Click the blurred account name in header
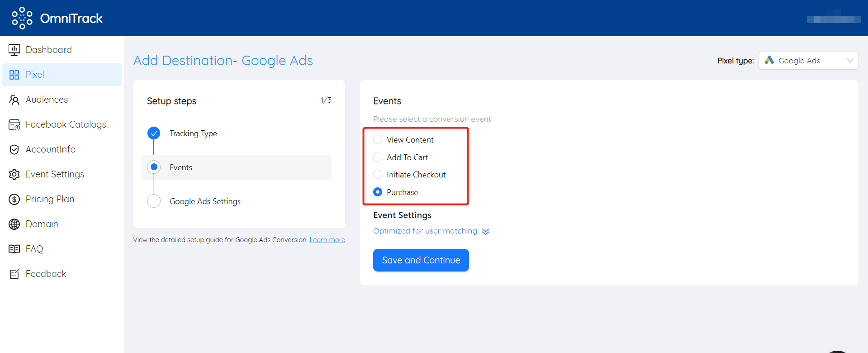This screenshot has width=868, height=353. tap(834, 19)
